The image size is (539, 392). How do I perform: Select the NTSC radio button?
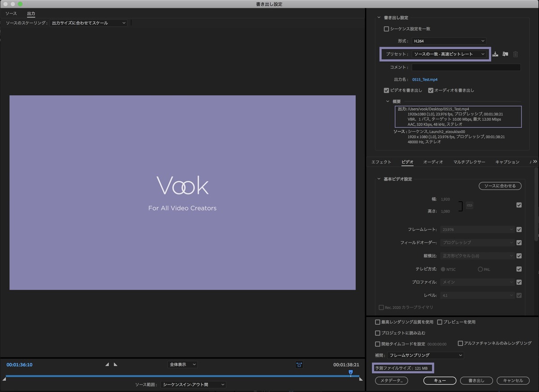tap(443, 269)
